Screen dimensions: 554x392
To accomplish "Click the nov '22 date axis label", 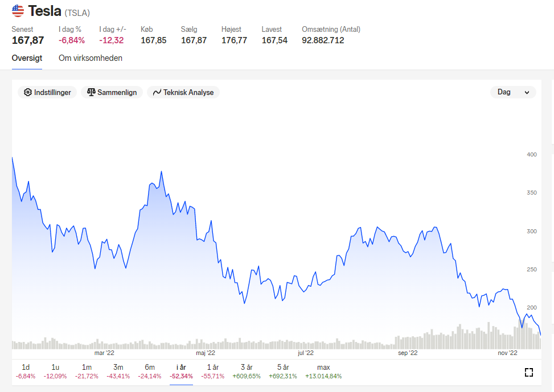I will click(x=507, y=353).
